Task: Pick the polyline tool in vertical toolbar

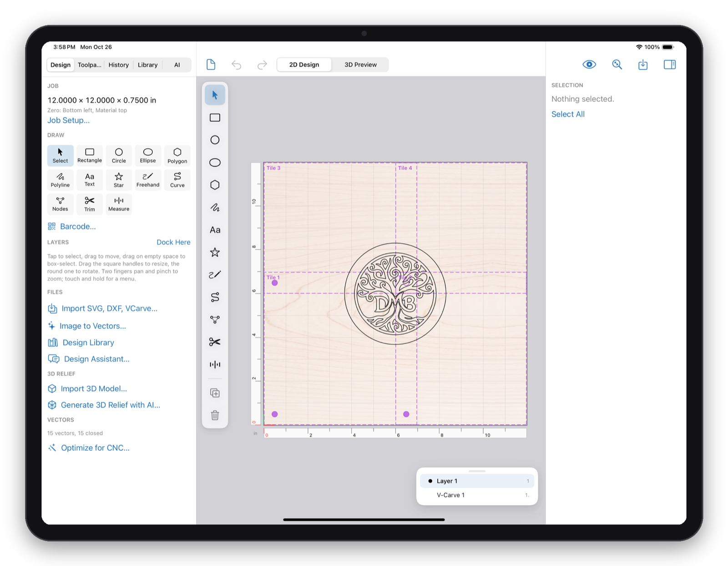Action: (x=215, y=207)
